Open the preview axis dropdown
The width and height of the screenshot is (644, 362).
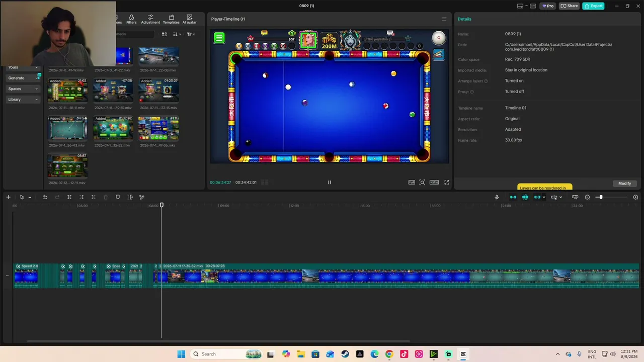click(560, 197)
